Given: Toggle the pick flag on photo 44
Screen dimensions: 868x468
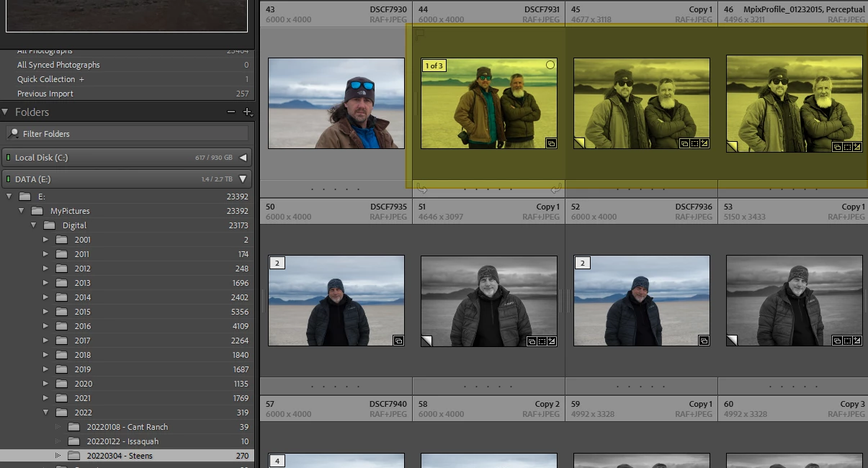Looking at the screenshot, I should click(421, 34).
